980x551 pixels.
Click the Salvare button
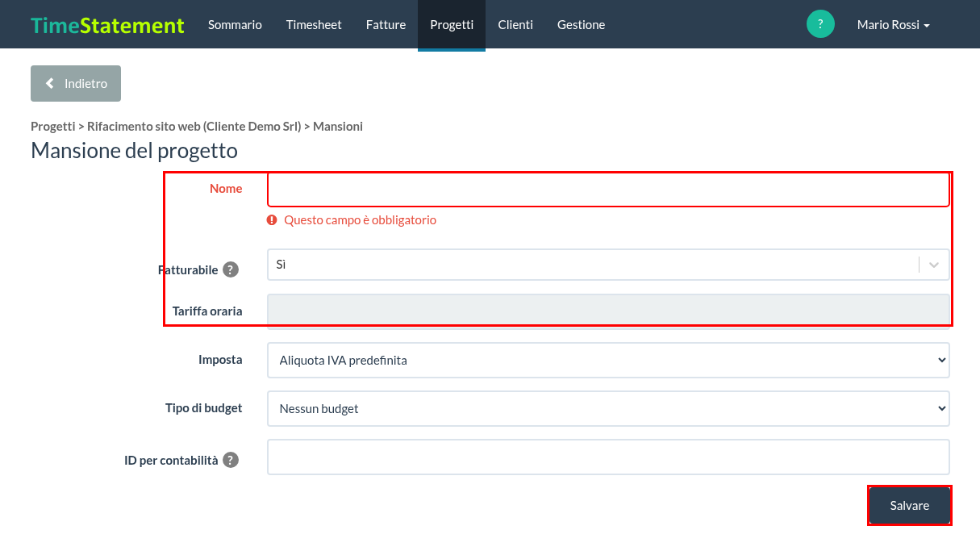click(x=910, y=505)
